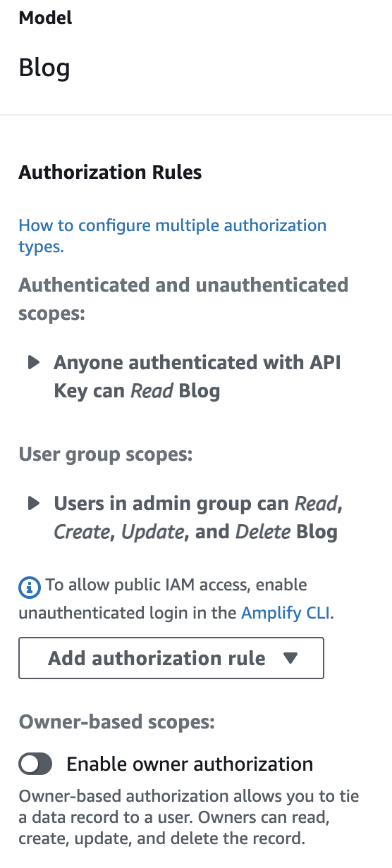The image size is (392, 868).
Task: Open the Add authorization rule dropdown
Action: pos(171,658)
